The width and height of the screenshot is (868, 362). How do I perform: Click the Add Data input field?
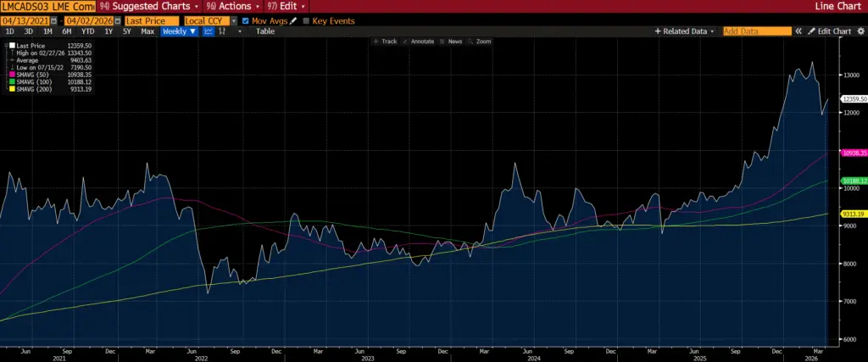coord(757,31)
